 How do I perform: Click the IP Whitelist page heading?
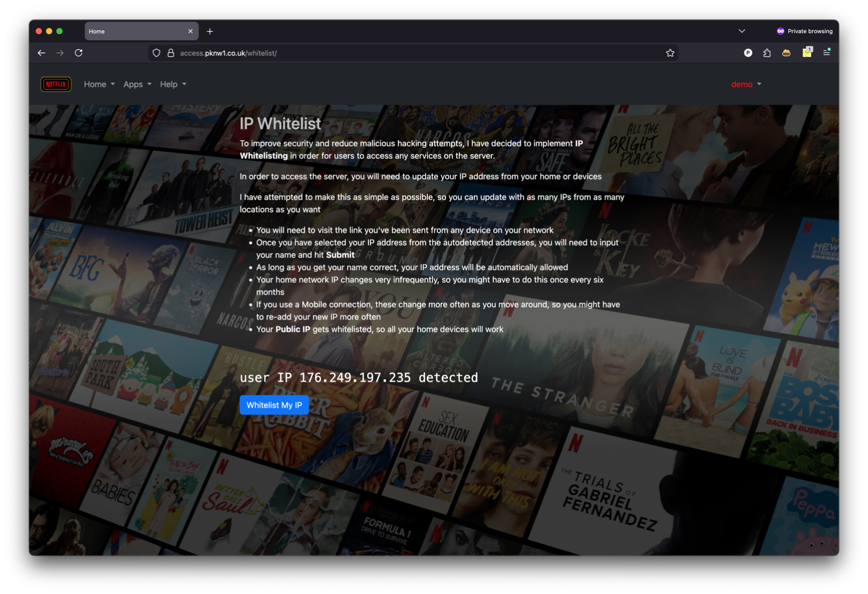pyautogui.click(x=280, y=124)
